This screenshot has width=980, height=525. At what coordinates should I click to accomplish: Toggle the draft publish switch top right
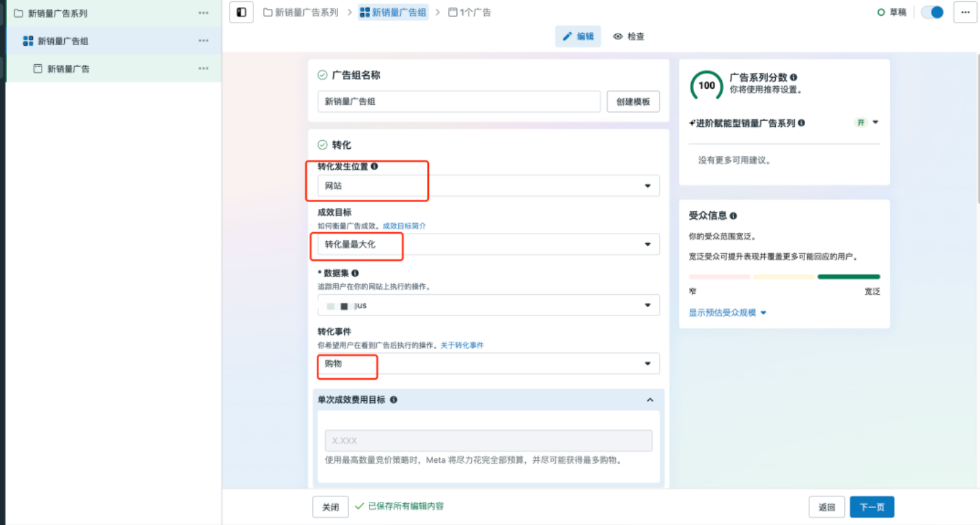[932, 12]
